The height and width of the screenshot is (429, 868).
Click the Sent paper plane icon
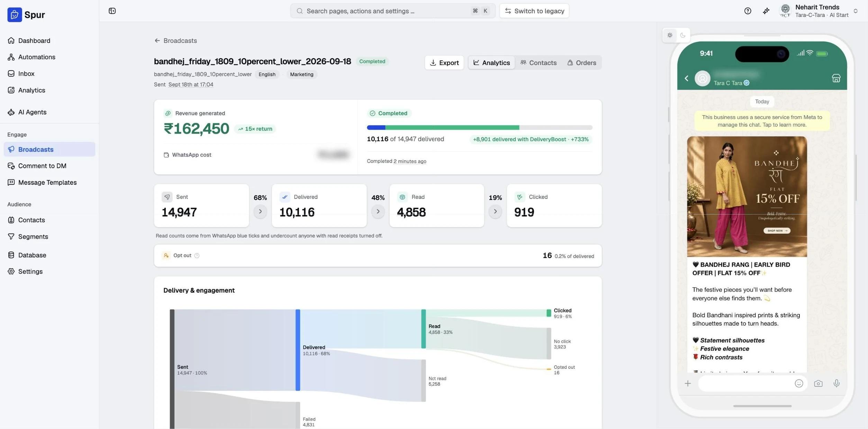[167, 197]
